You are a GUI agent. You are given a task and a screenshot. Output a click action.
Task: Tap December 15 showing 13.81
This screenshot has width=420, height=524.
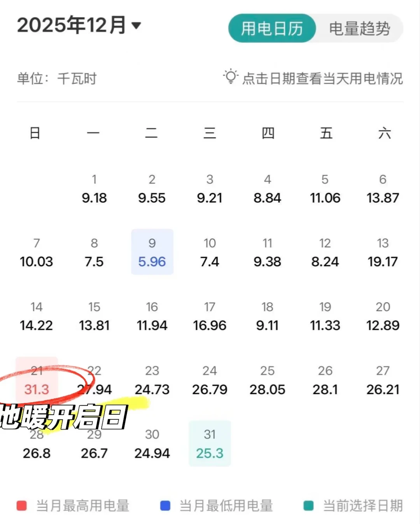pyautogui.click(x=94, y=316)
